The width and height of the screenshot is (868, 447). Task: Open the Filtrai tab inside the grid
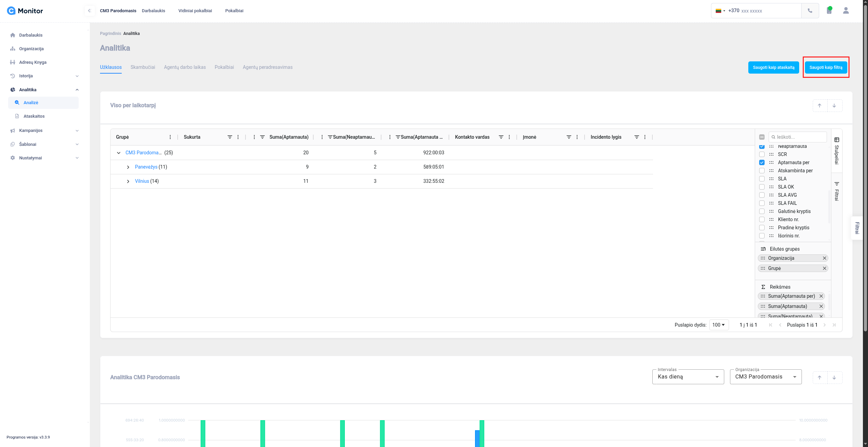point(836,191)
